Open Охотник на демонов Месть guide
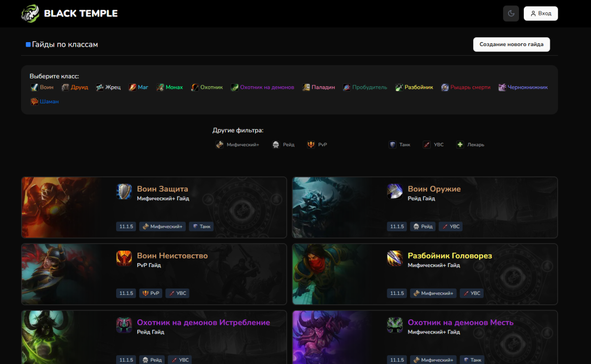Image resolution: width=591 pixels, height=364 pixels. 461,322
